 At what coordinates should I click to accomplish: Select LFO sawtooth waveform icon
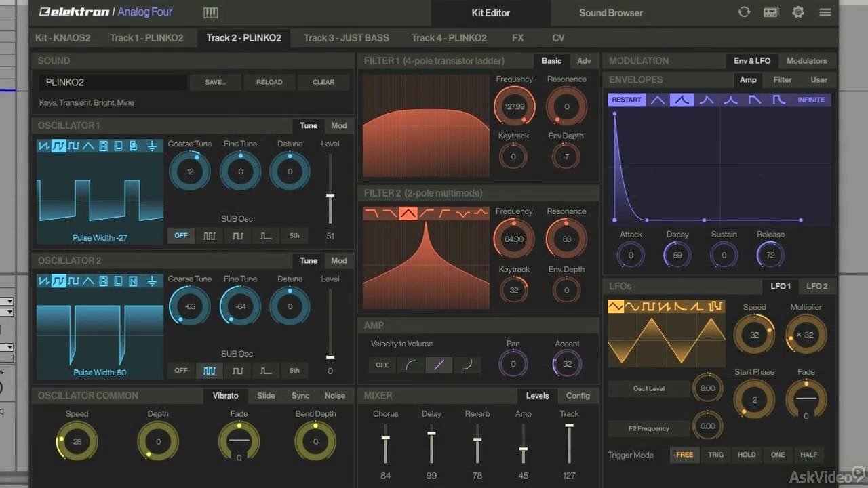click(665, 307)
